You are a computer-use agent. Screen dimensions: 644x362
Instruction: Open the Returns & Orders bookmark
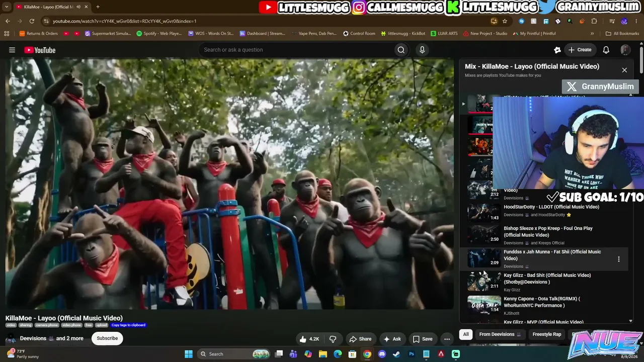[x=39, y=34]
